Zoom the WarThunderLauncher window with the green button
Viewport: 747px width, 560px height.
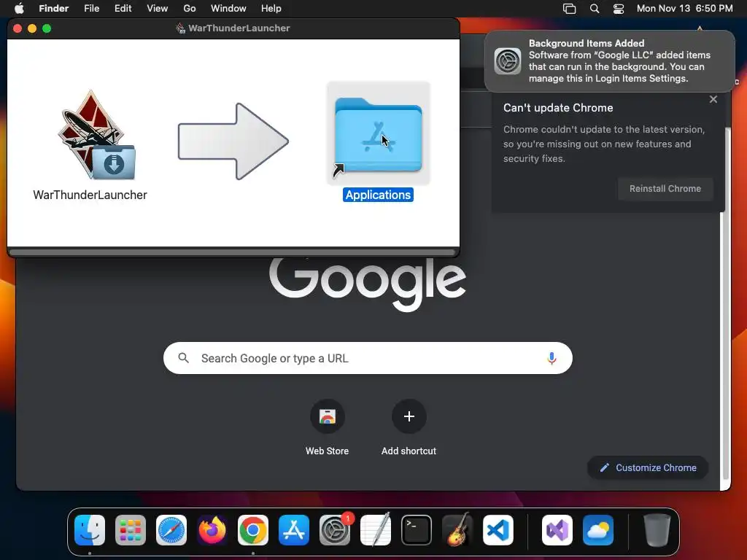point(47,28)
